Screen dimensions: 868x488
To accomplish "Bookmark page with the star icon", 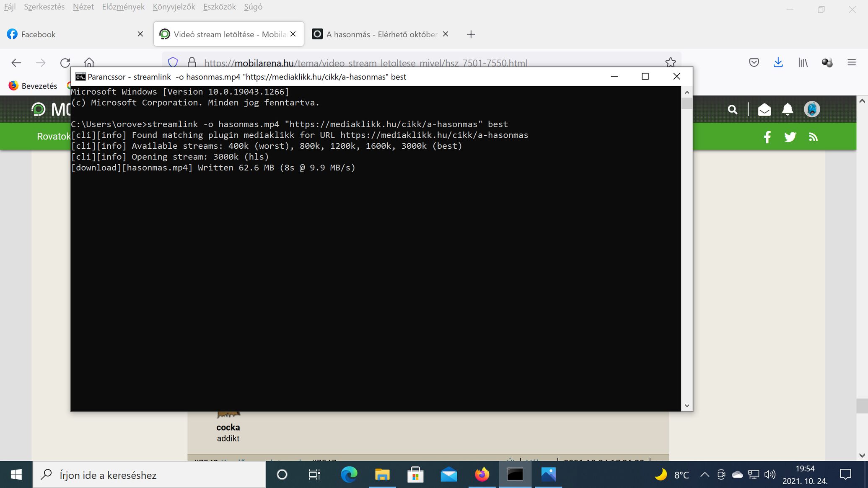I will (x=671, y=62).
